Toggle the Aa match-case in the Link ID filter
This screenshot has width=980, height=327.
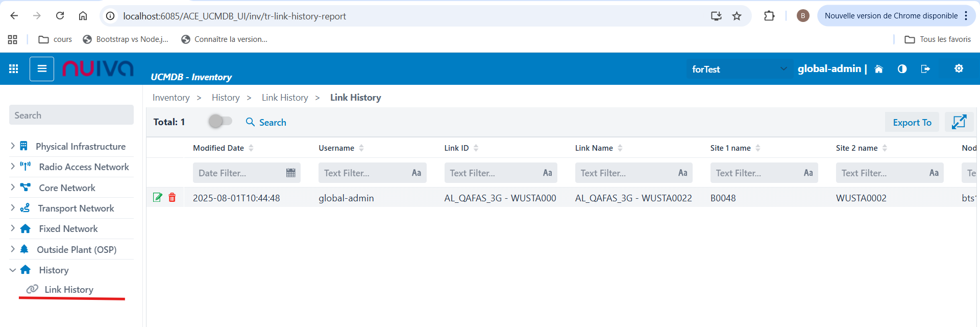547,173
